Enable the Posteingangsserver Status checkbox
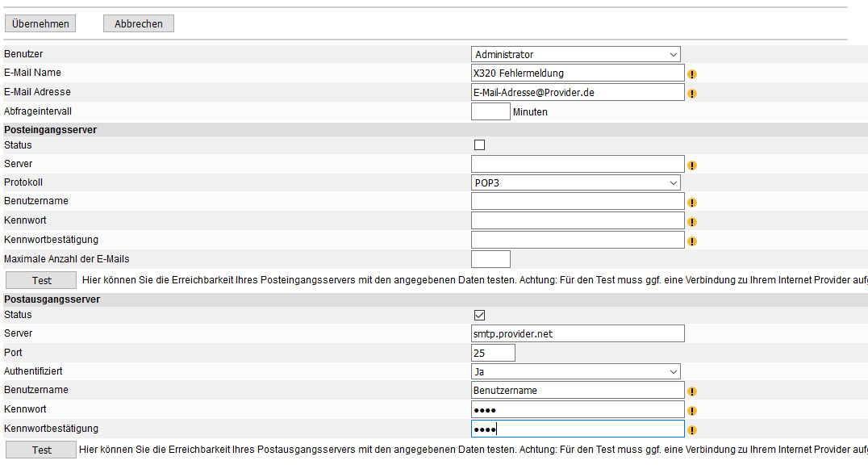The width and height of the screenshot is (868, 469). [480, 145]
